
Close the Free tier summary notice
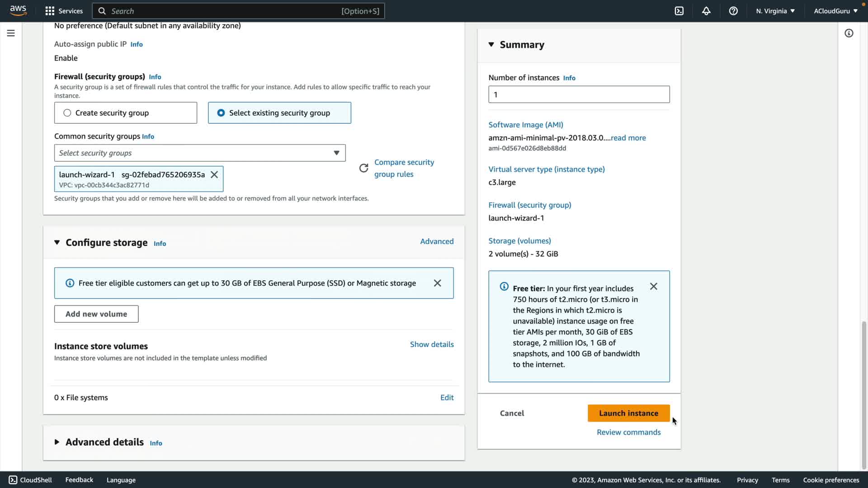(x=653, y=286)
